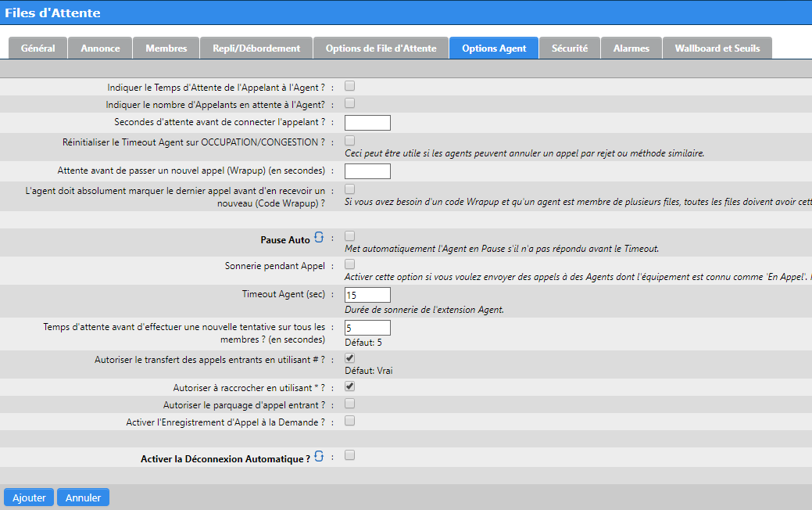
Task: Click the 'Timeout Agent (sec)' label
Action: tap(284, 294)
